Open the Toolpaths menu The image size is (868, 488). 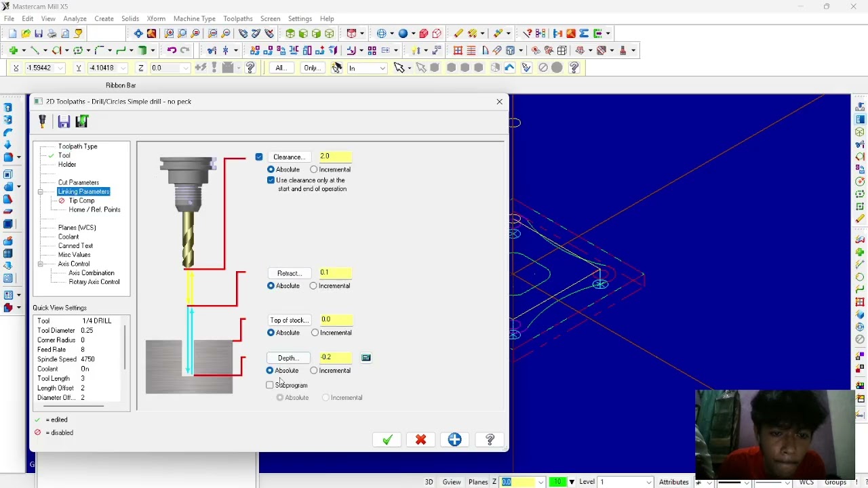238,18
